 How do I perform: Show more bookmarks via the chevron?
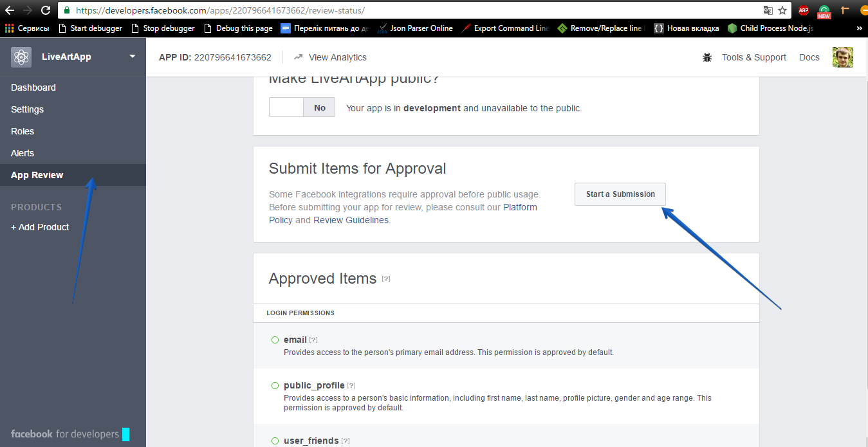click(x=860, y=28)
